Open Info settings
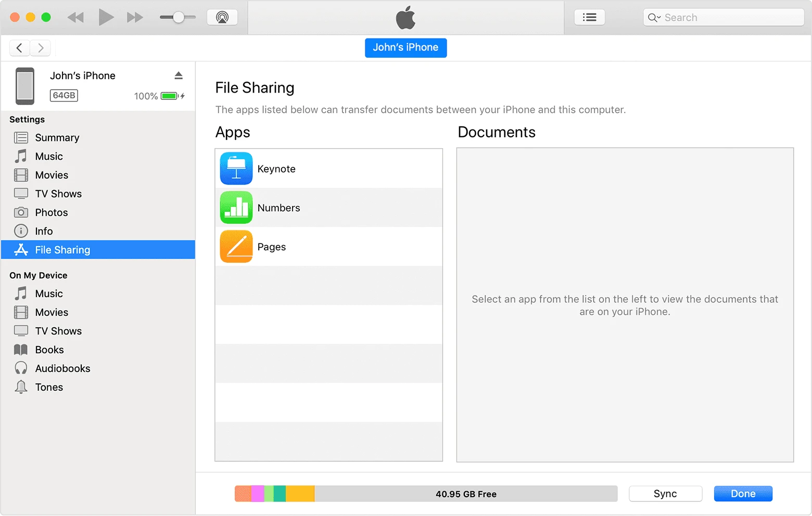This screenshot has width=812, height=516. pyautogui.click(x=98, y=231)
